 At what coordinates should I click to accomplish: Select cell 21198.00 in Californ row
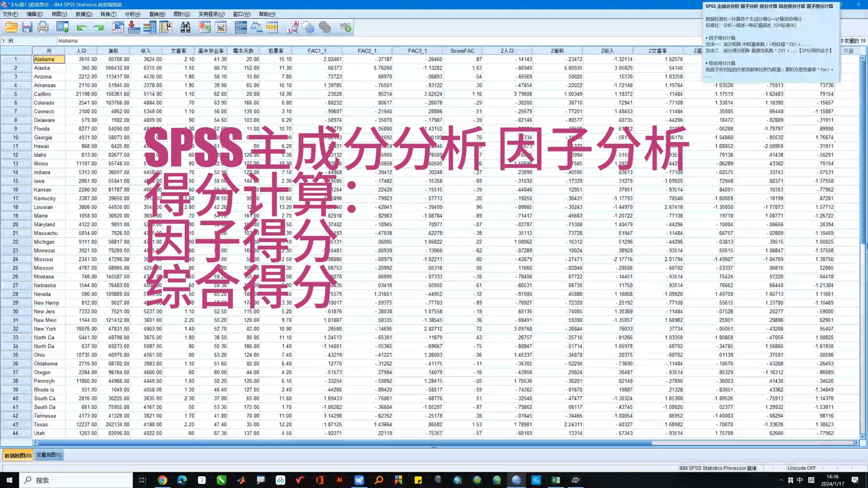pyautogui.click(x=81, y=94)
